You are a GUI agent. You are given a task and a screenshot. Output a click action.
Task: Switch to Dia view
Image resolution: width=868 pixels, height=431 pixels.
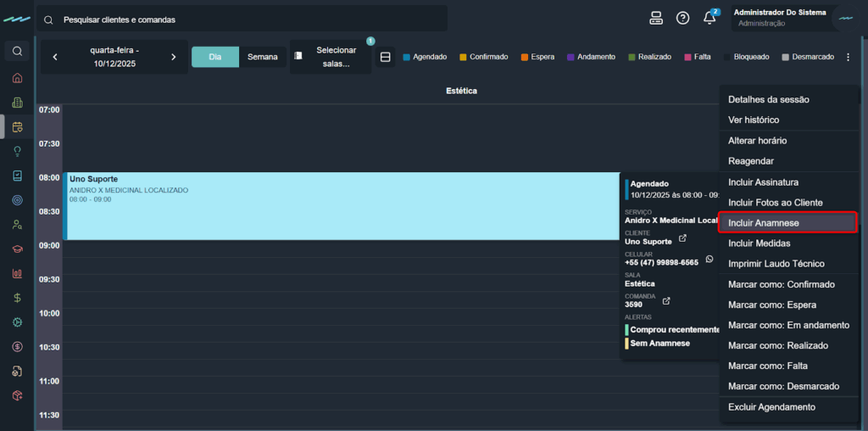coord(215,57)
